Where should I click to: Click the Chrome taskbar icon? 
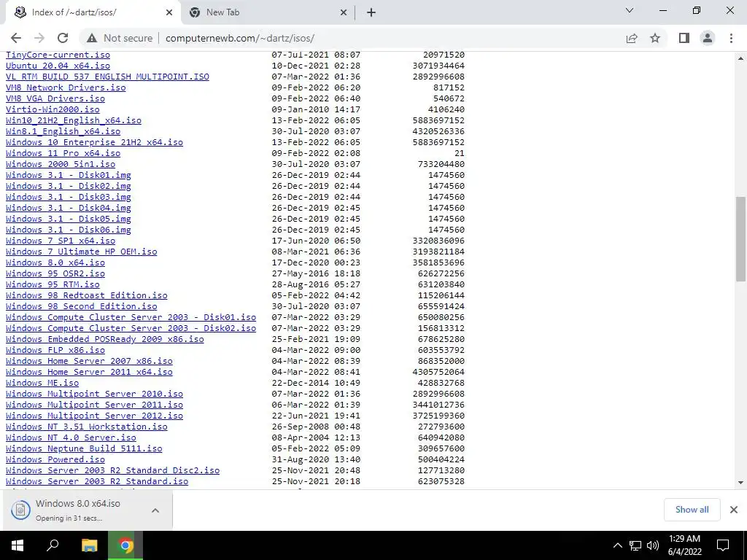point(125,545)
